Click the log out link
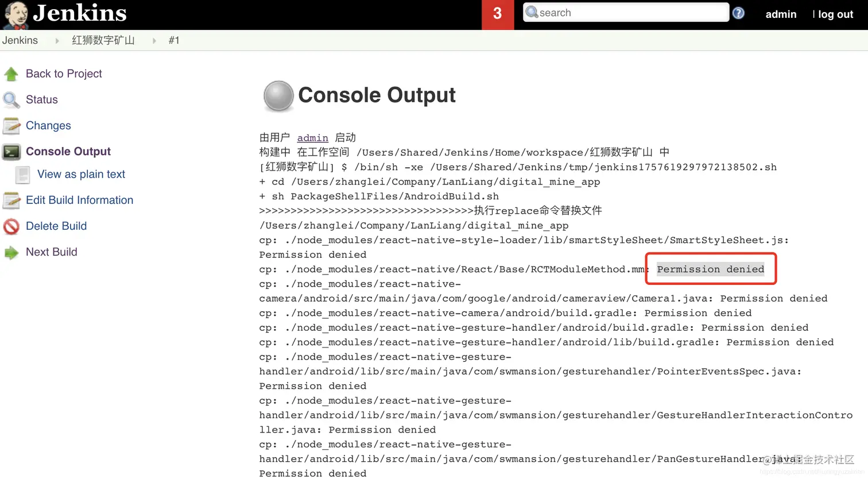The height and width of the screenshot is (479, 868). pos(835,14)
